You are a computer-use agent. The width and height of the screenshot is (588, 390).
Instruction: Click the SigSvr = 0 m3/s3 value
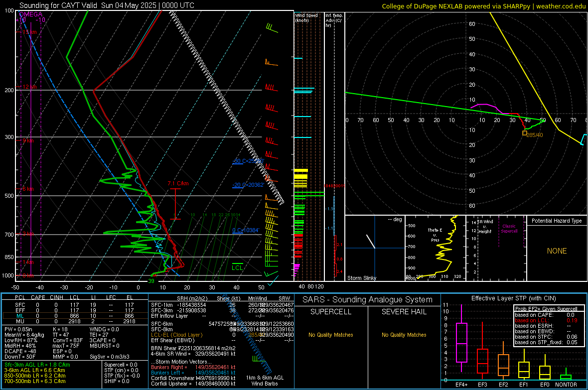coord(110,357)
